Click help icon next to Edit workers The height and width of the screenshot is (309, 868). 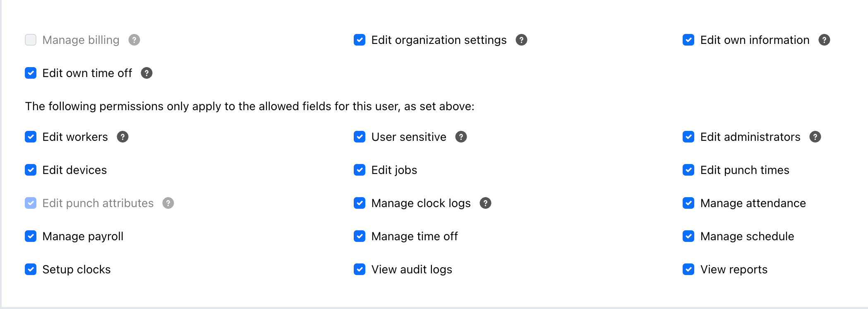[x=122, y=137]
